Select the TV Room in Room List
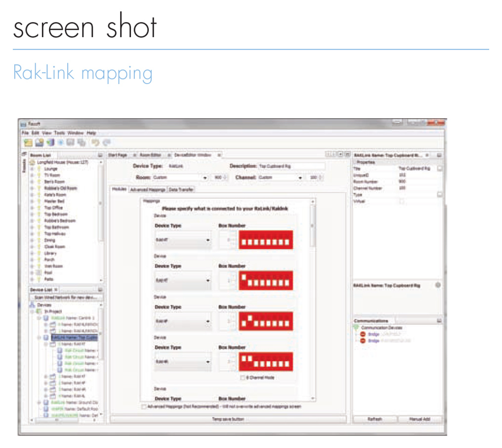This screenshot has width=502, height=448. pyautogui.click(x=52, y=175)
